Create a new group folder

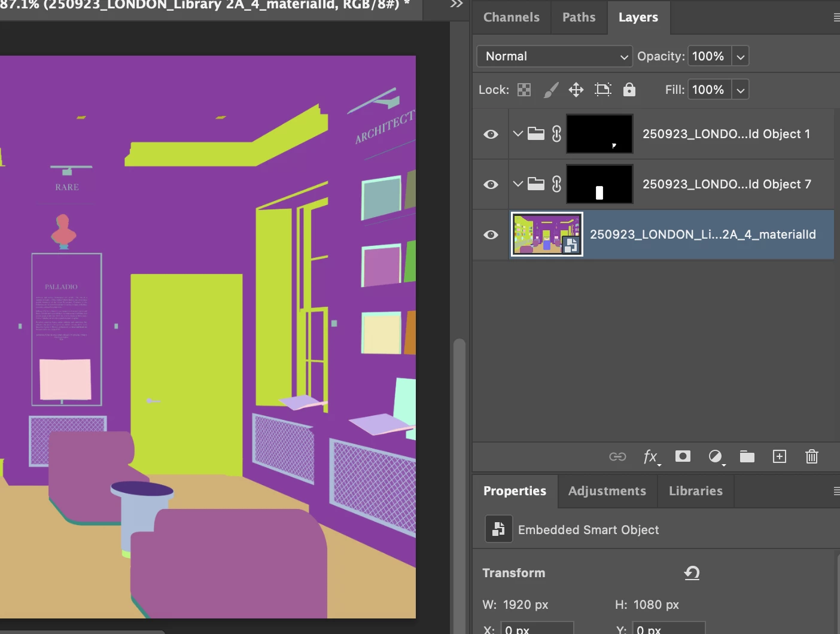(x=747, y=457)
